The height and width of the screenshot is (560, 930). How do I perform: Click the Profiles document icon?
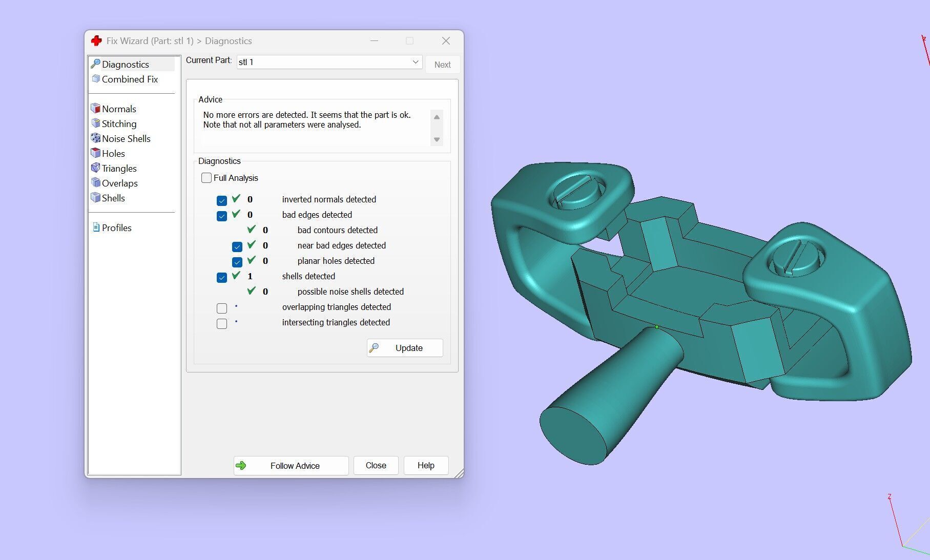(x=96, y=227)
